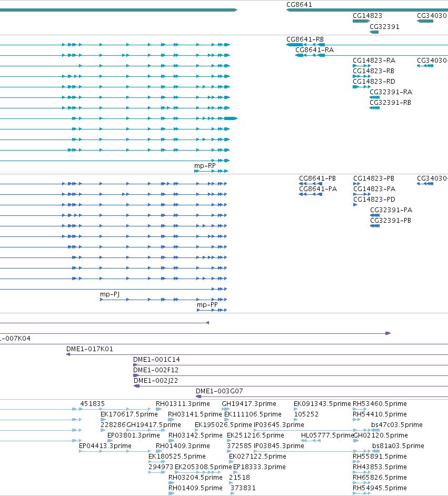Select BAC clone DME1-002J22

156,381
